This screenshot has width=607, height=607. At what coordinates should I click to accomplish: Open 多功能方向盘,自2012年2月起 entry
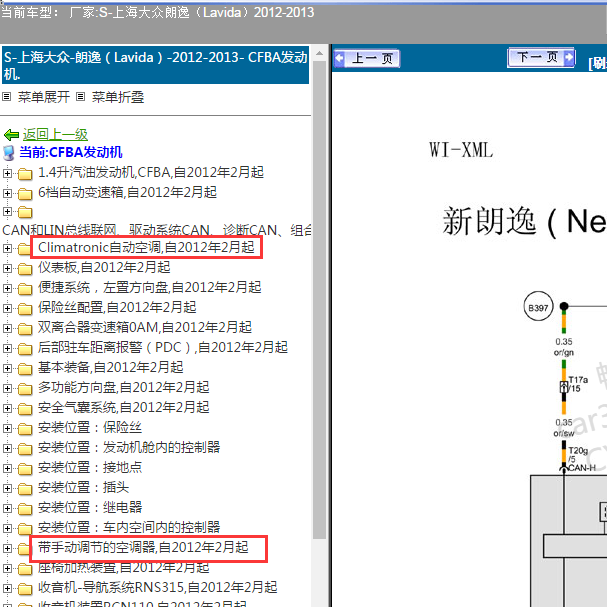123,387
